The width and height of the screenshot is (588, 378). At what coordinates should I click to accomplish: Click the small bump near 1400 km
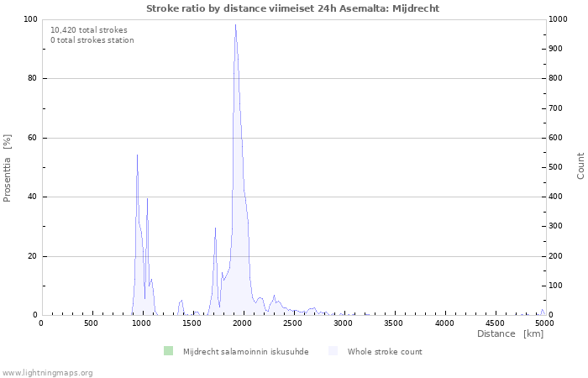click(181, 301)
